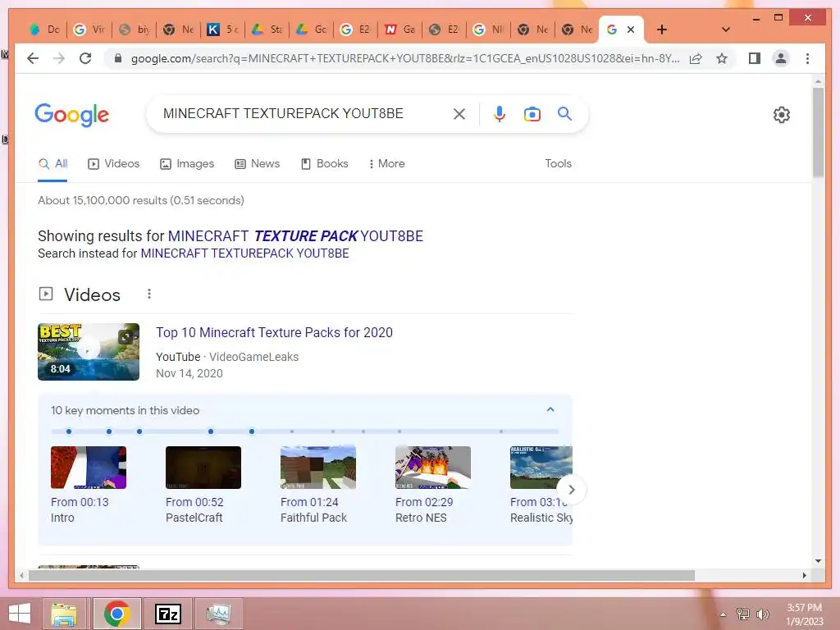Click the vertical scrollbar thumb
This screenshot has width=840, height=630.
point(818,132)
